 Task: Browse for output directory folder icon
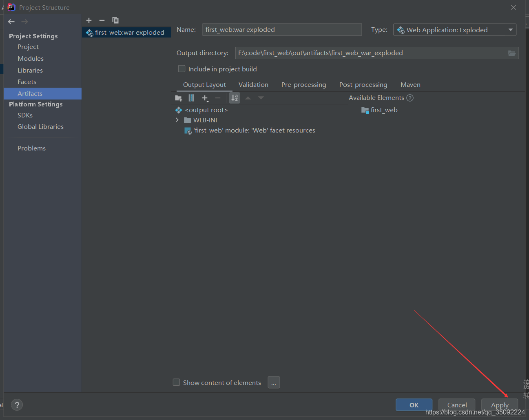point(512,53)
